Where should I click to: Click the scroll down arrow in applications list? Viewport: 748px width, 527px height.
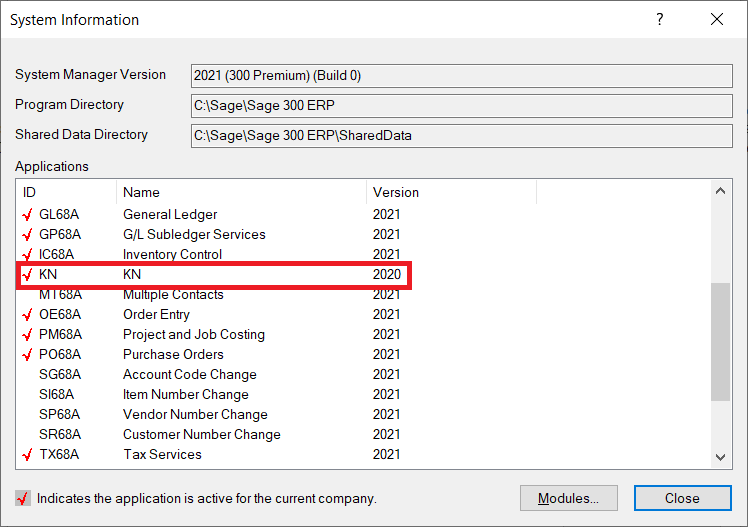[720, 457]
